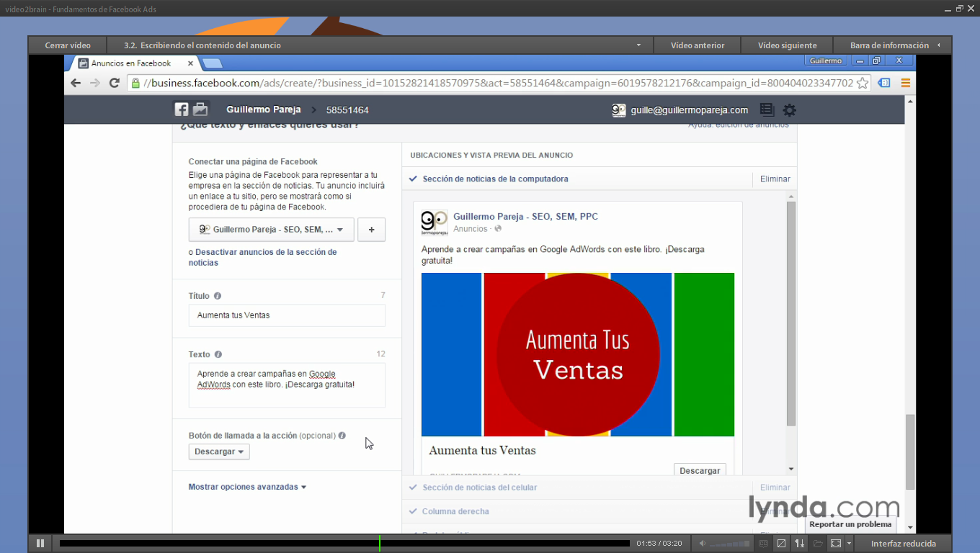
Task: Click the blue extension icon in the address bar
Action: tap(884, 83)
